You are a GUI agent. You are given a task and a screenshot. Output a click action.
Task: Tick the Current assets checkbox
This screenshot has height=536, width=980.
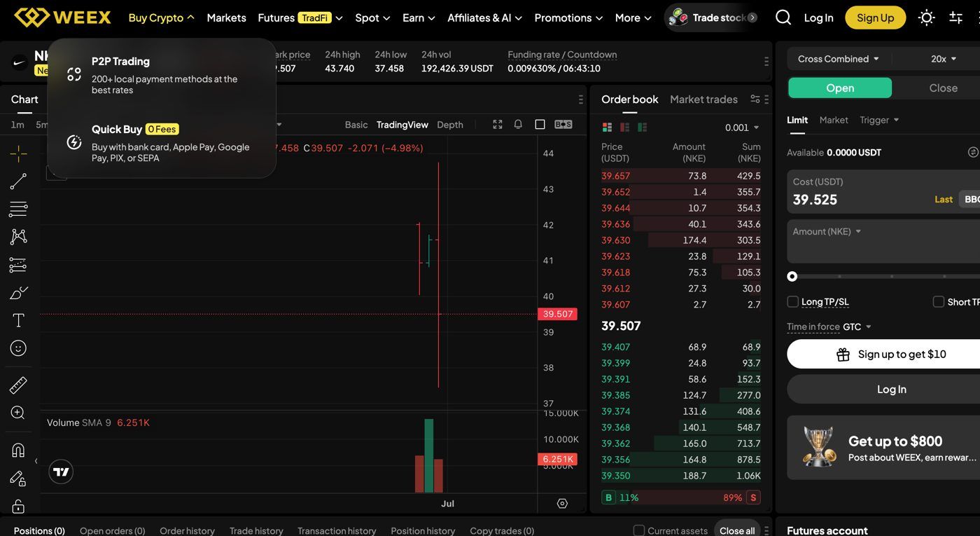click(638, 530)
